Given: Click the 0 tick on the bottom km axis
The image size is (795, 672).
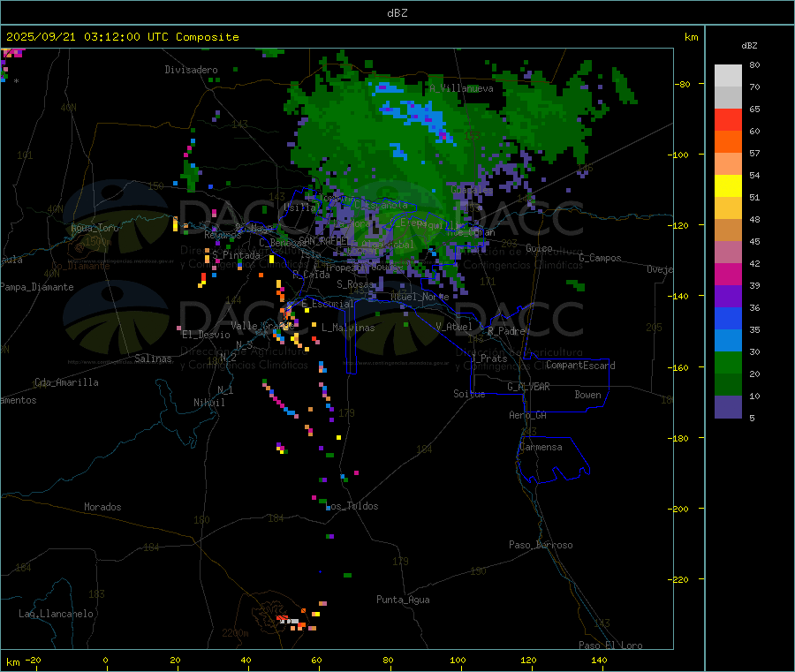Looking at the screenshot, I should [x=105, y=660].
